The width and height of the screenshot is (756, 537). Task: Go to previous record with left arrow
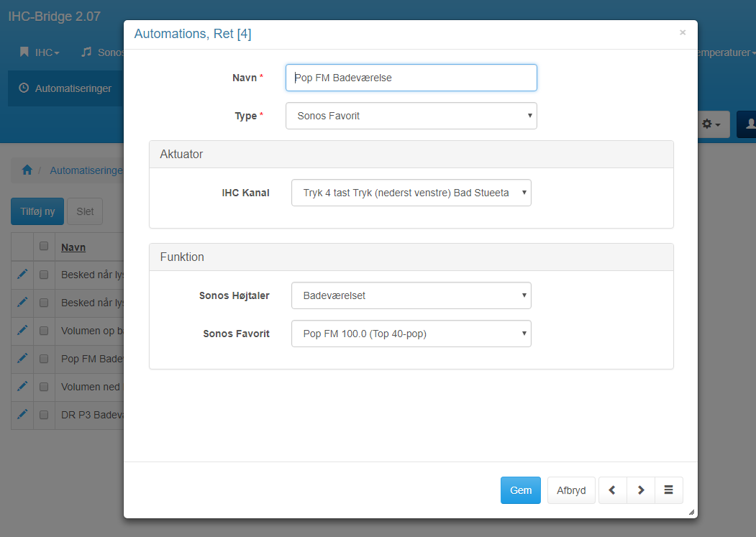(x=612, y=490)
